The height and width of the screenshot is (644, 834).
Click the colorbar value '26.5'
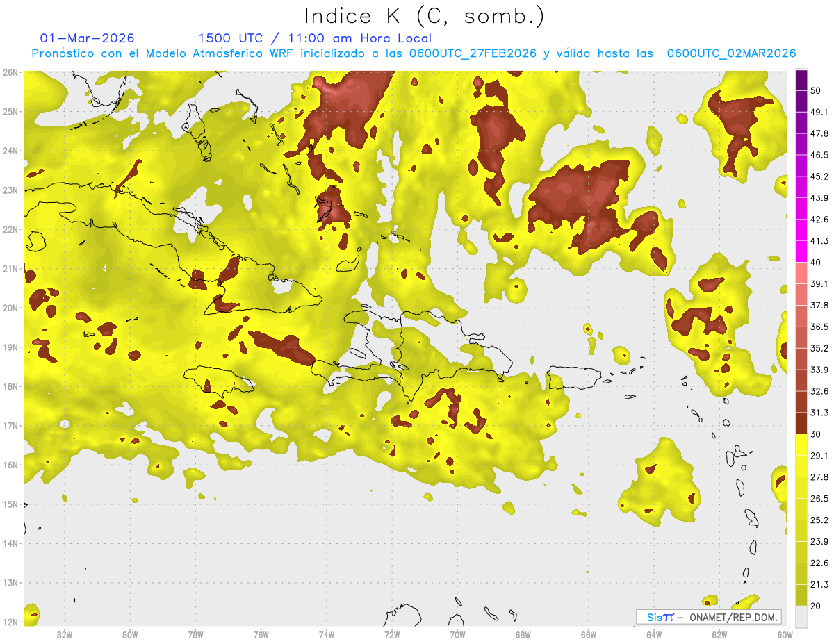click(819, 499)
